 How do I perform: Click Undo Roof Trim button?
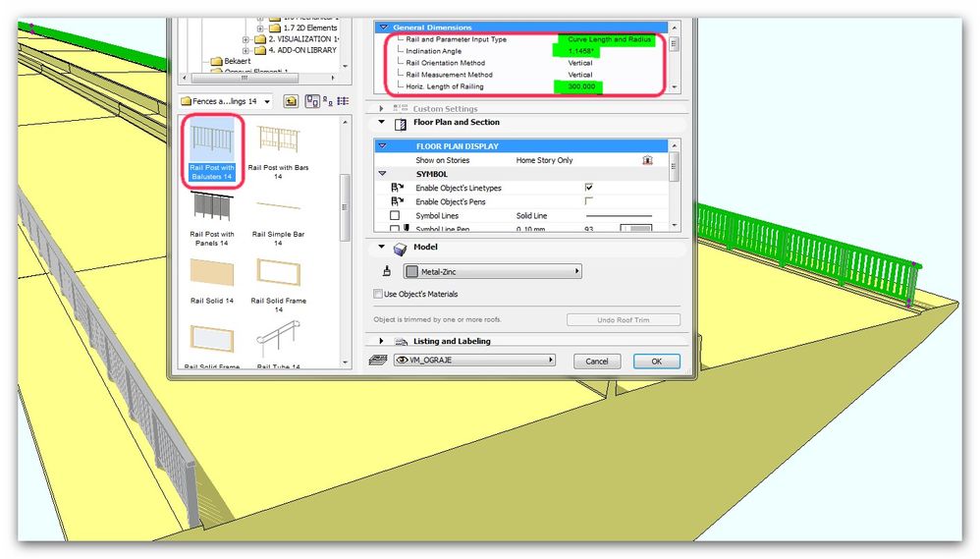[624, 319]
